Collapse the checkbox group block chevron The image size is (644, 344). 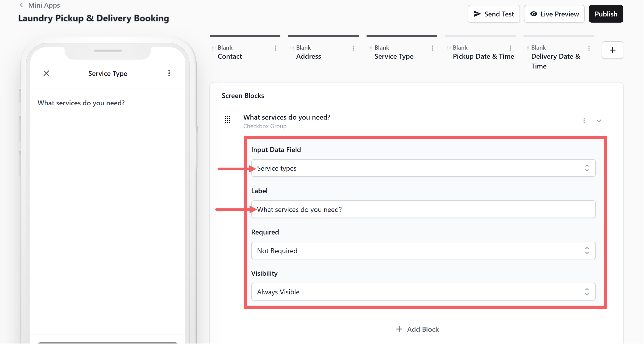point(599,121)
